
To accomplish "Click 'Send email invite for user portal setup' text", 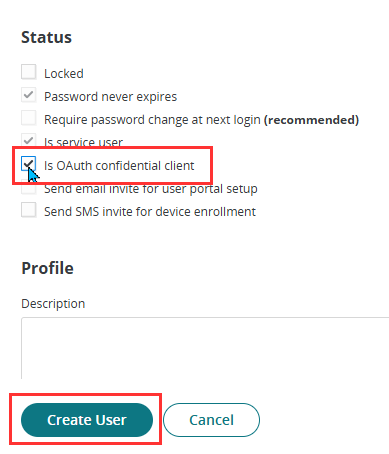I will pos(151,189).
